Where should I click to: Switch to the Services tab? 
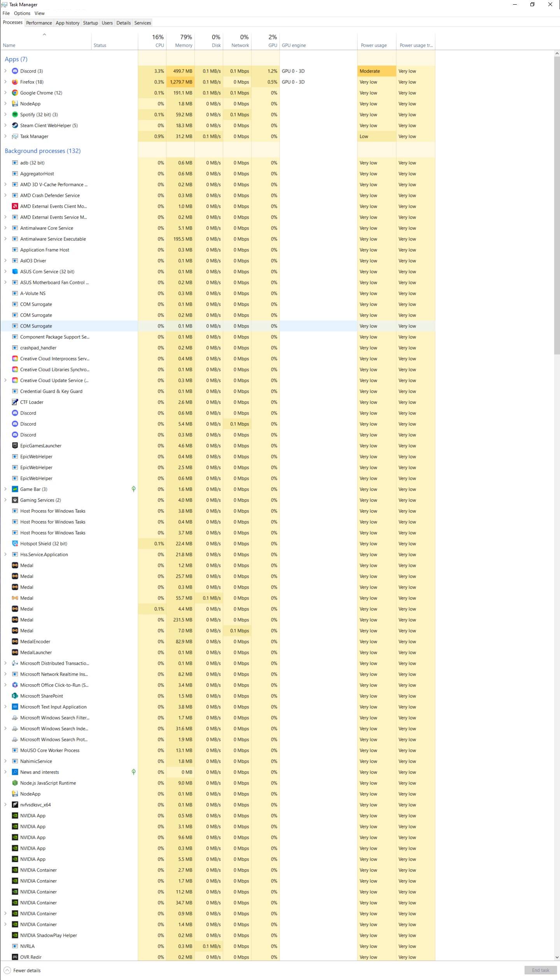click(143, 23)
